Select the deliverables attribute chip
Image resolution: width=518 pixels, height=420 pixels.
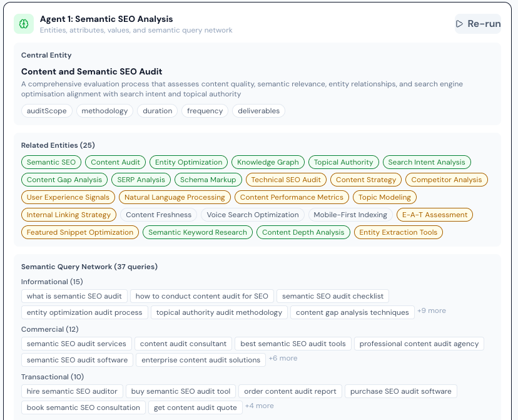point(258,111)
